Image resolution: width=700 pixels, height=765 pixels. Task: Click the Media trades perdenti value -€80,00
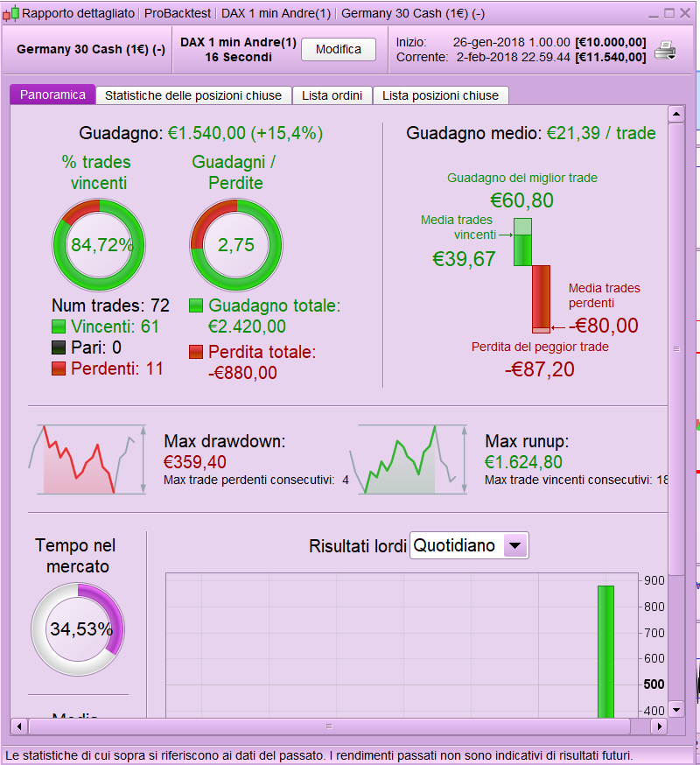pyautogui.click(x=604, y=326)
